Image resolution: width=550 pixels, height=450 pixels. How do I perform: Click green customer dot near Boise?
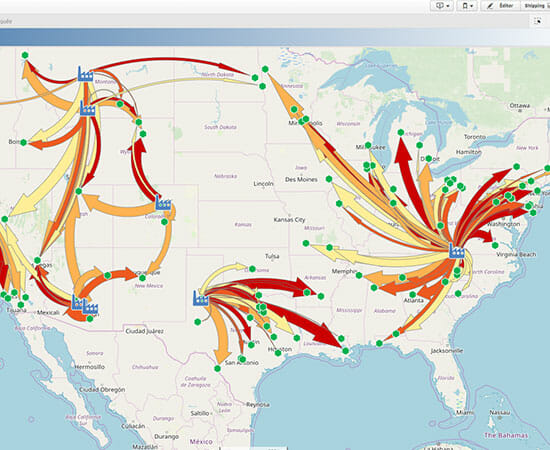(x=24, y=142)
